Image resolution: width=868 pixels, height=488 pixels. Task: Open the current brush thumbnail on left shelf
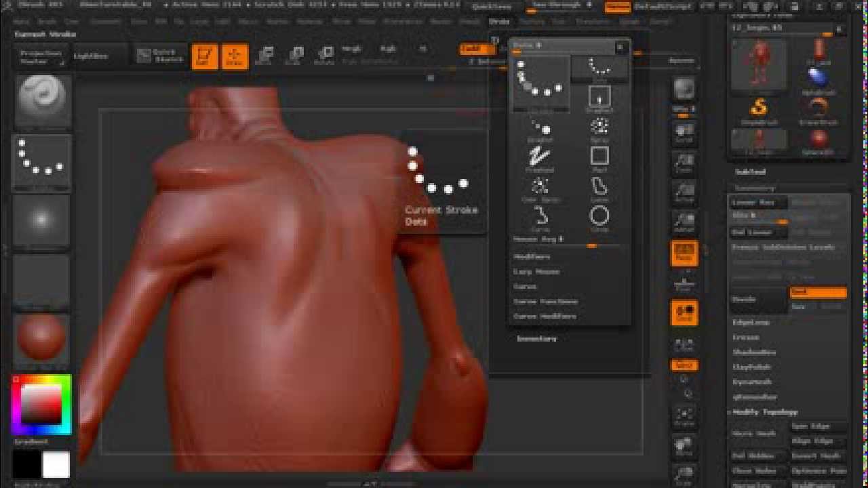[41, 102]
